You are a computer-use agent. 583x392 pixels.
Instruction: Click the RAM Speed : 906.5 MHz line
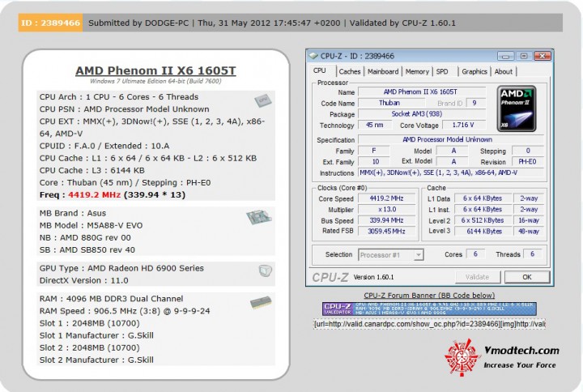click(125, 311)
